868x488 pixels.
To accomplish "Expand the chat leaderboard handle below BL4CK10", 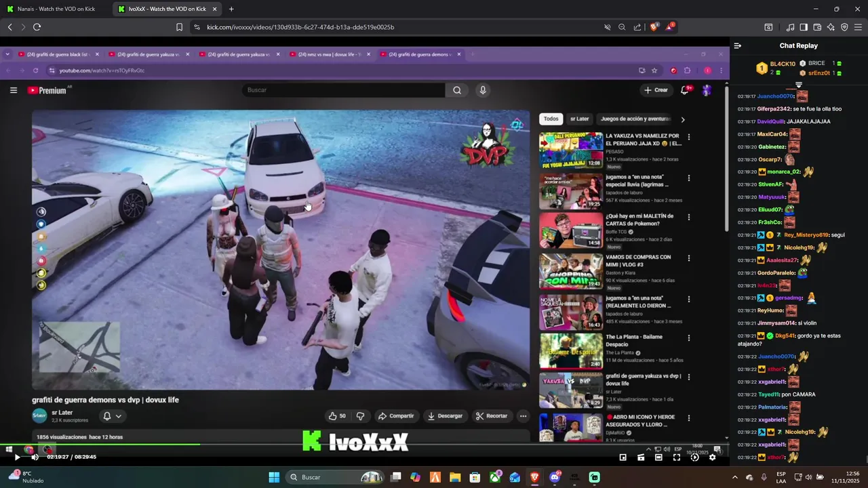I will [799, 84].
